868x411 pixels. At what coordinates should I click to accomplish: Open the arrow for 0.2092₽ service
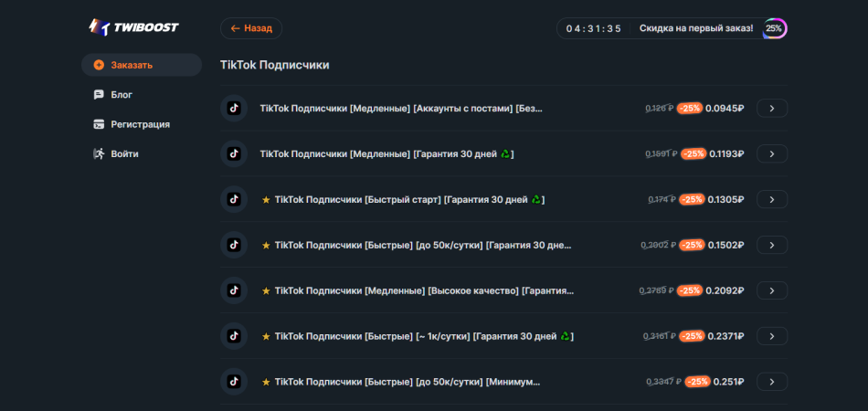pyautogui.click(x=772, y=290)
